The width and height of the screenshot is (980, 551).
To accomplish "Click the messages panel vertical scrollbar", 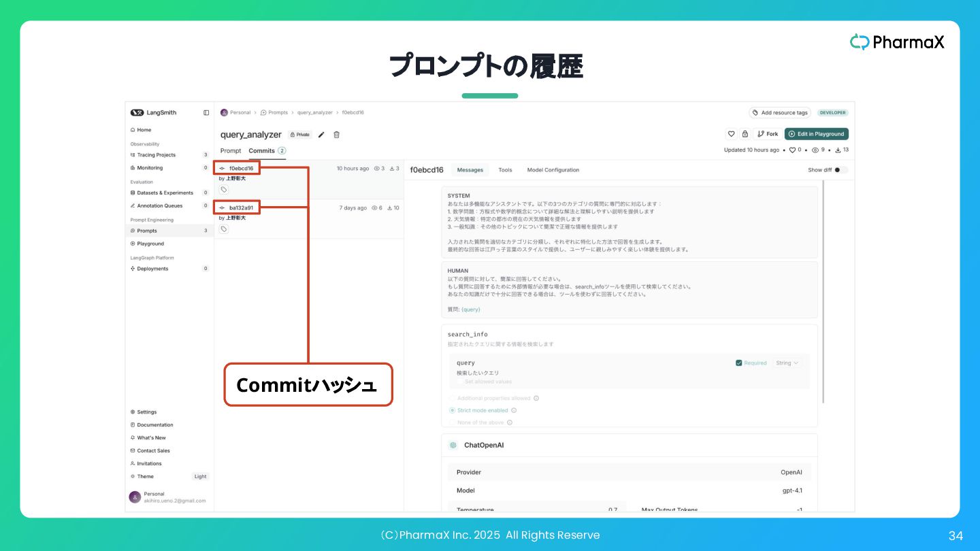I will (823, 293).
